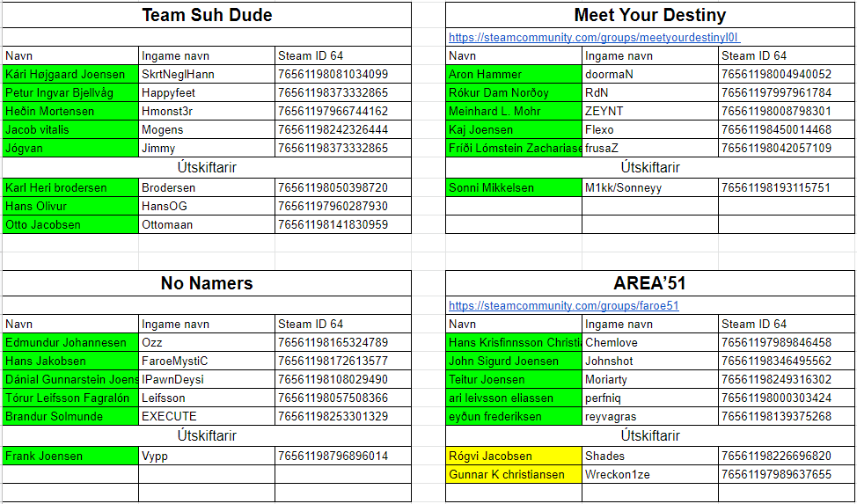Viewport: 857px width, 504px height.
Task: Select the RdN ingame name cell
Action: point(650,93)
